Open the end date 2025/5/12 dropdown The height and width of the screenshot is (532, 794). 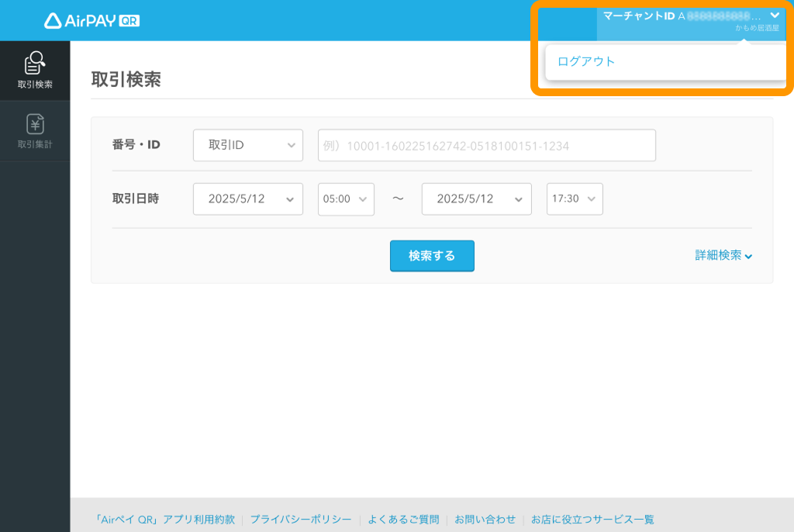coord(476,199)
